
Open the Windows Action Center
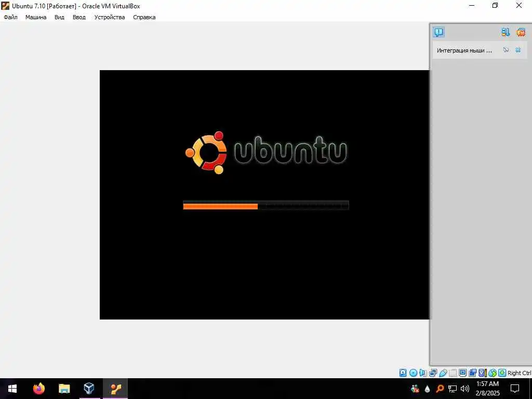pyautogui.click(x=515, y=389)
